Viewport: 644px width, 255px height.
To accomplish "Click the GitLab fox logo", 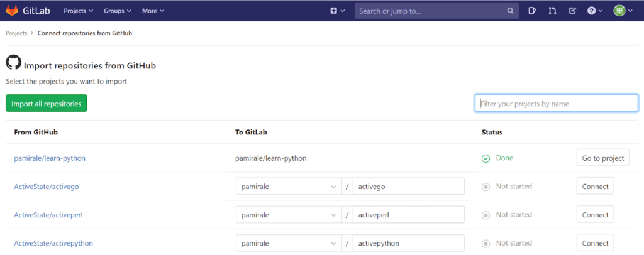I will click(12, 11).
